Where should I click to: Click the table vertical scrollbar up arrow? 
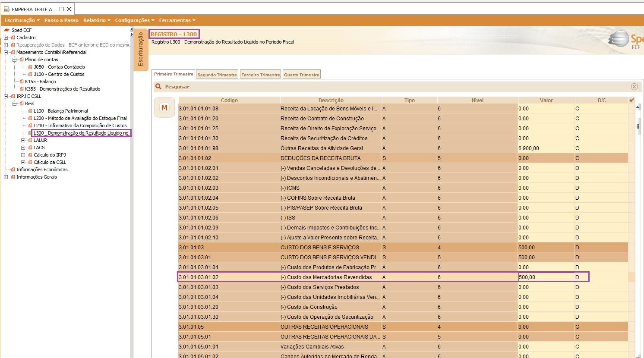(x=638, y=107)
